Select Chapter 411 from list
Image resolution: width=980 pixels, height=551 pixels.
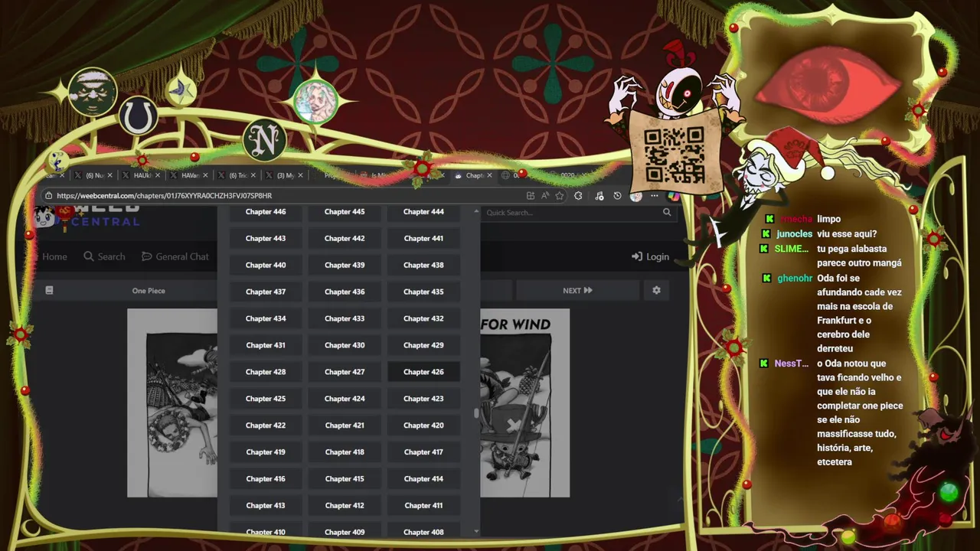[x=423, y=506]
